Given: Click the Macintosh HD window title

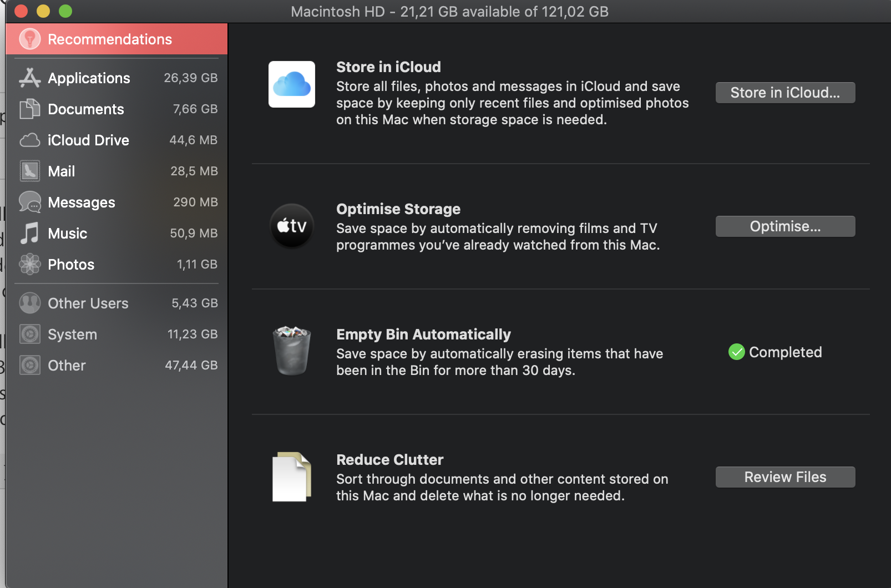Looking at the screenshot, I should [x=449, y=12].
